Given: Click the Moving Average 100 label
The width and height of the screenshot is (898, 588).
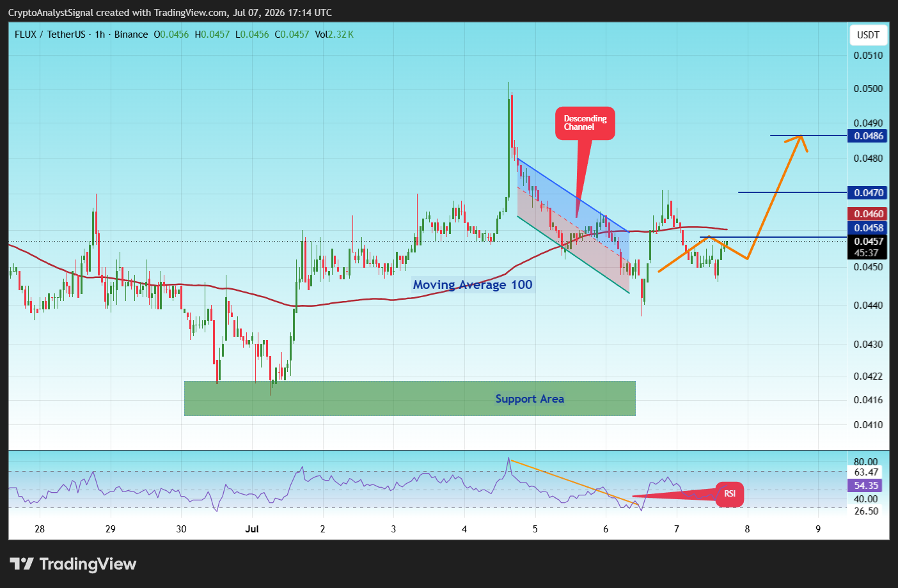Looking at the screenshot, I should click(473, 284).
